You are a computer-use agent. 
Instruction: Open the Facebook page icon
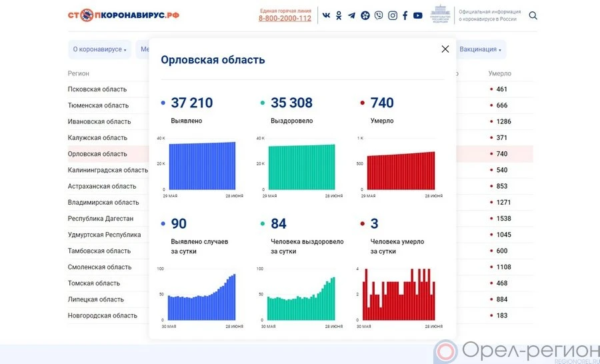405,15
